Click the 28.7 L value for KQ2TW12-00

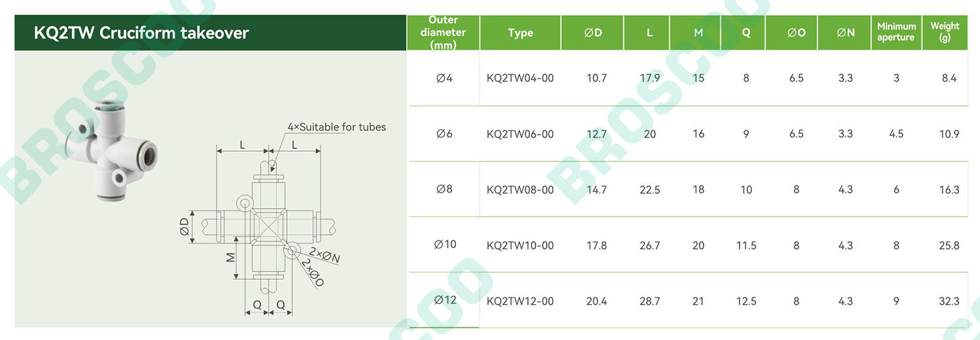click(x=649, y=301)
